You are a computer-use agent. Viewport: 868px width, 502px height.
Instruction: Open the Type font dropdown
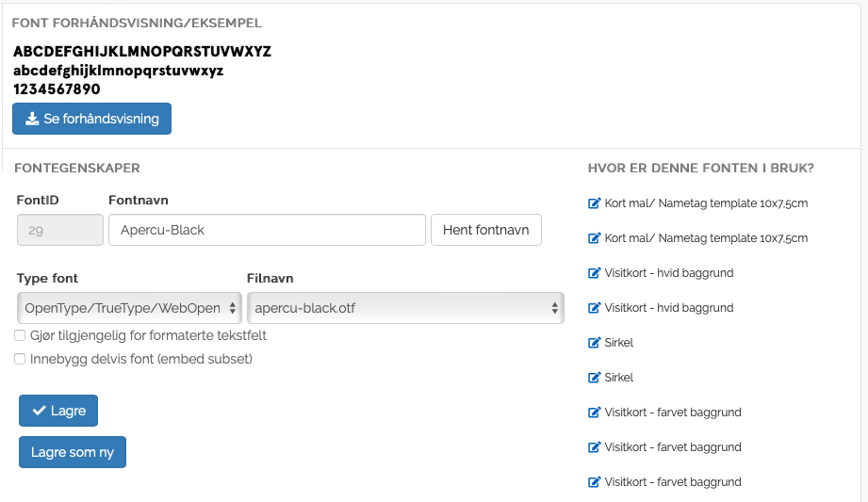[x=128, y=308]
